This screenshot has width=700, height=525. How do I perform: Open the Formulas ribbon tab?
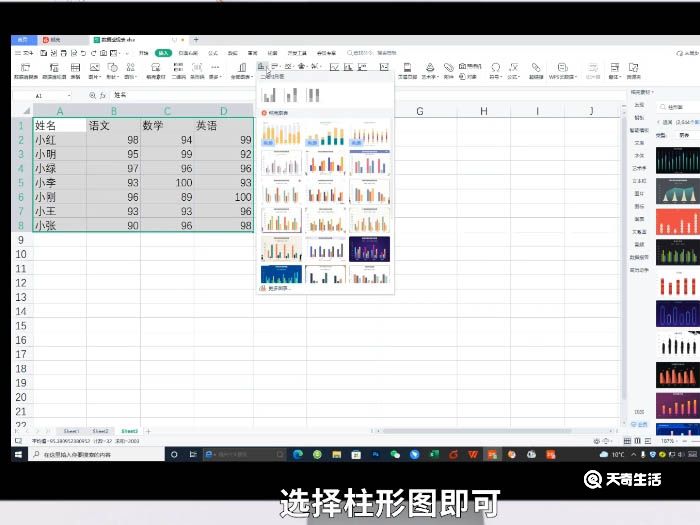(213, 53)
